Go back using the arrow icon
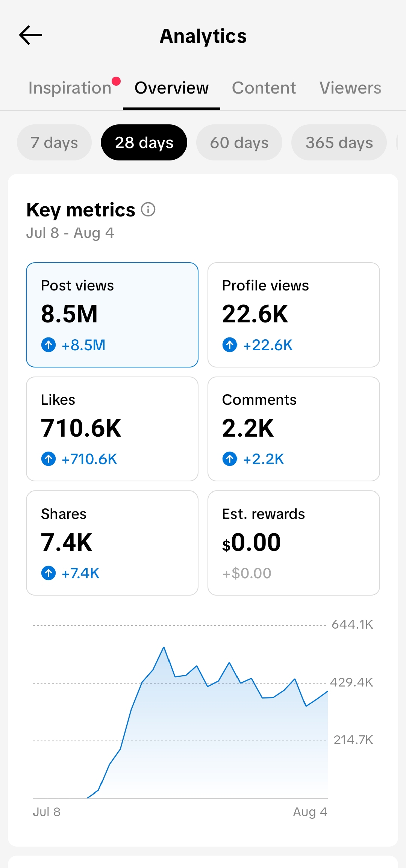 pyautogui.click(x=30, y=35)
